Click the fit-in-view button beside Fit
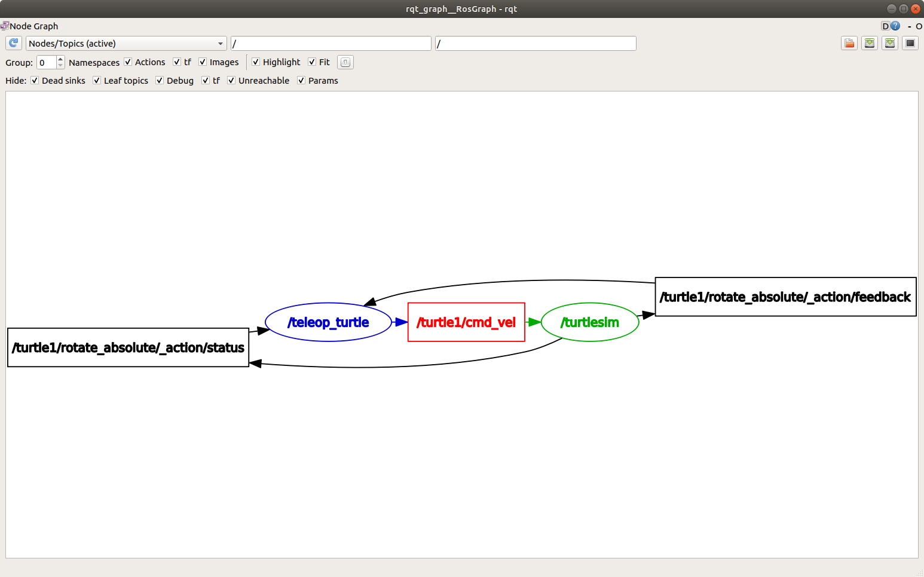This screenshot has width=924, height=577. [x=345, y=62]
